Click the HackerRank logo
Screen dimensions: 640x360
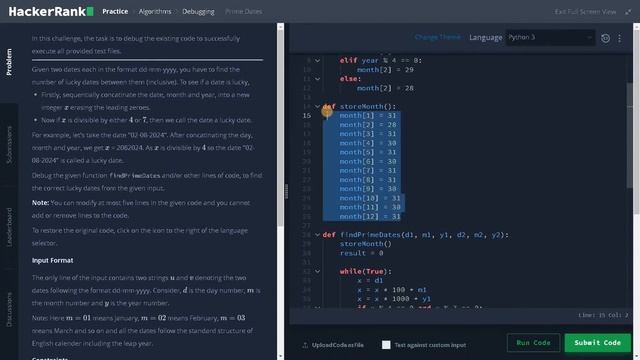click(x=51, y=11)
